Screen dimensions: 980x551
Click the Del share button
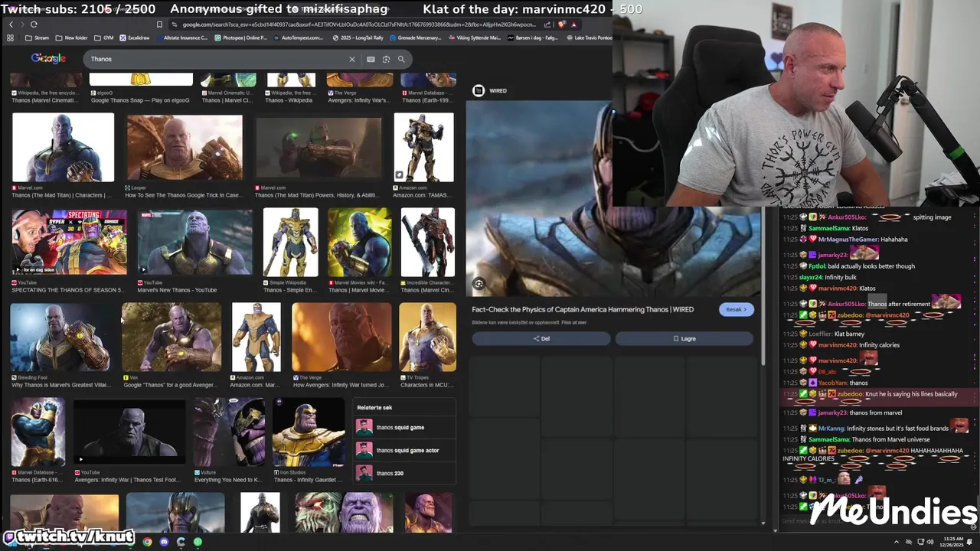pos(541,338)
